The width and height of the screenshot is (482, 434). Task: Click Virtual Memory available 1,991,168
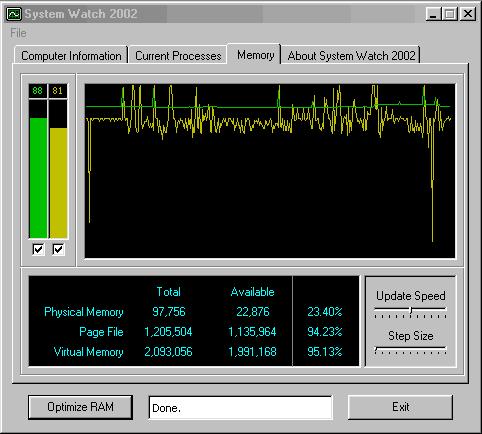[252, 352]
